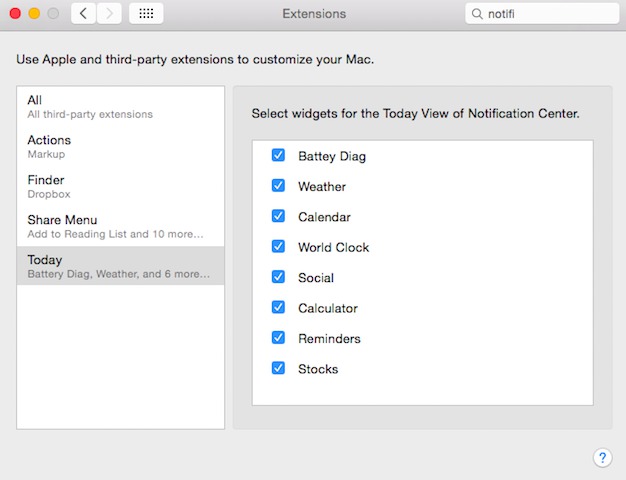This screenshot has height=480, width=626.
Task: Select the Actions extensions category
Action: (120, 146)
